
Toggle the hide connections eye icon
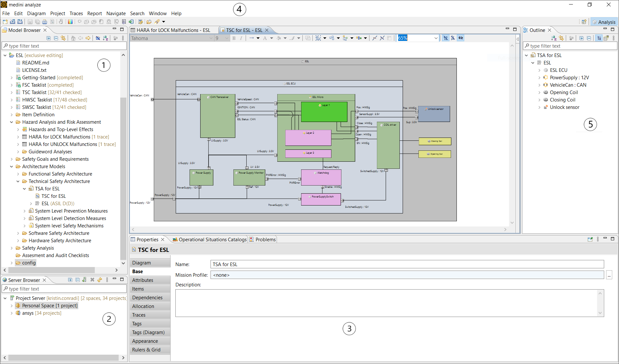461,38
